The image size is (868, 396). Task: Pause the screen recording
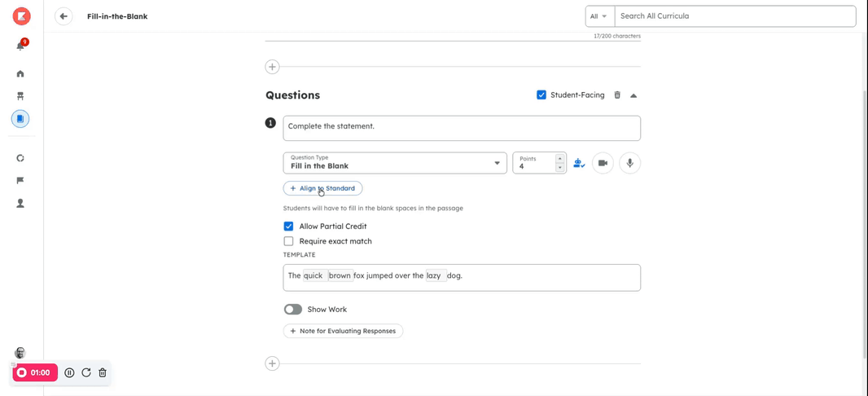(69, 372)
